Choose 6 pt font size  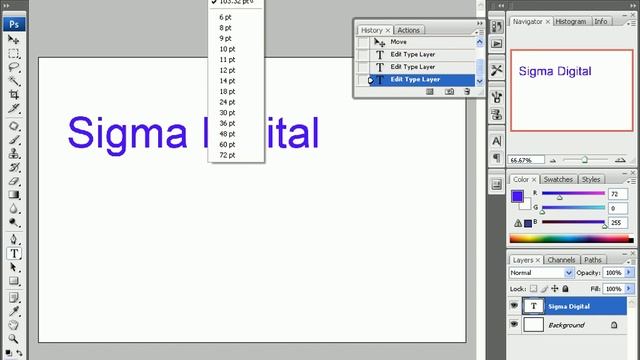(x=225, y=17)
